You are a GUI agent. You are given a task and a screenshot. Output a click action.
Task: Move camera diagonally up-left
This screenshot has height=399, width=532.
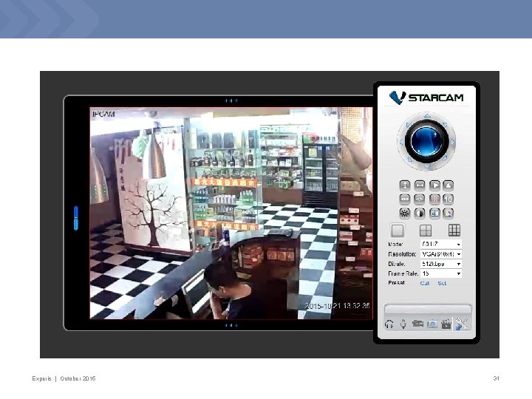409,125
